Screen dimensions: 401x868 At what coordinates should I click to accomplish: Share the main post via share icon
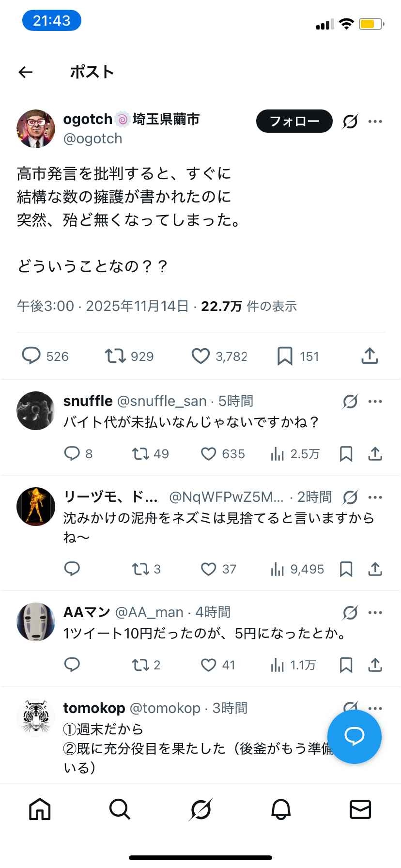pyautogui.click(x=370, y=356)
